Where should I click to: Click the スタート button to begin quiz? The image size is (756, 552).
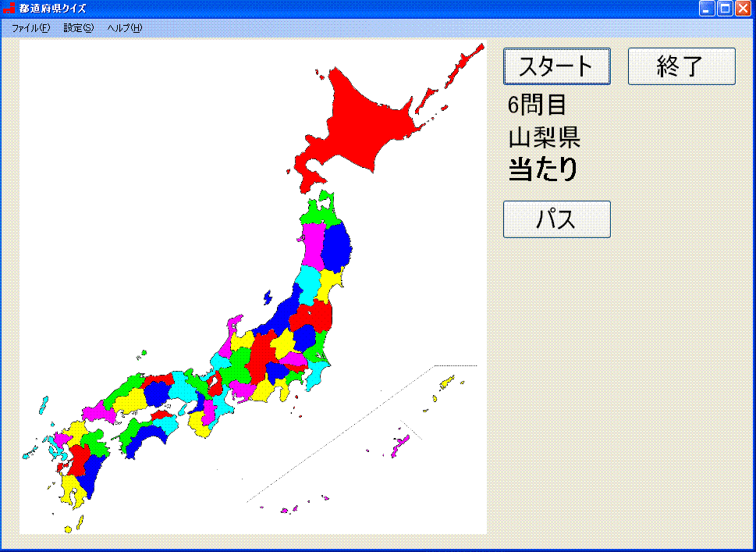click(x=557, y=66)
